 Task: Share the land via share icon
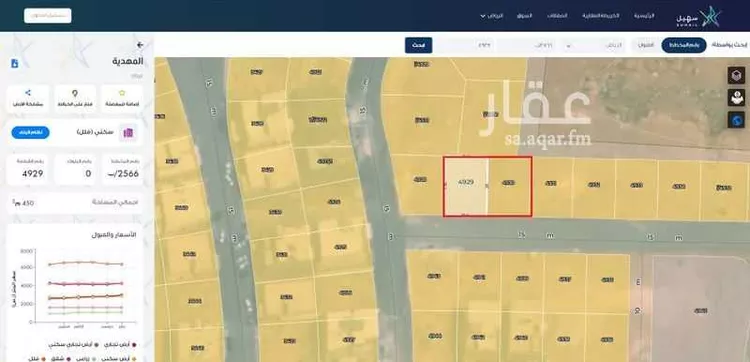click(28, 93)
